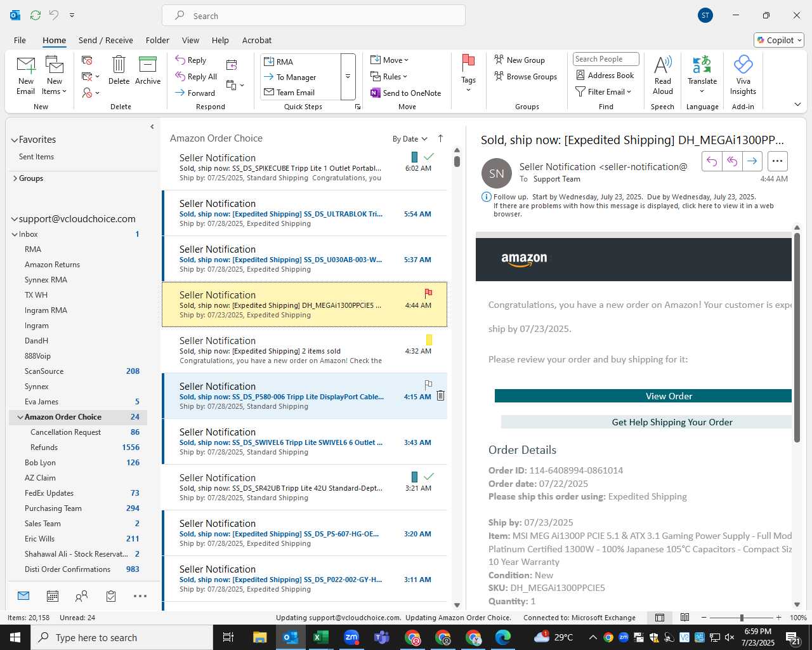
Task: Expand the Groups section
Action: 15,178
